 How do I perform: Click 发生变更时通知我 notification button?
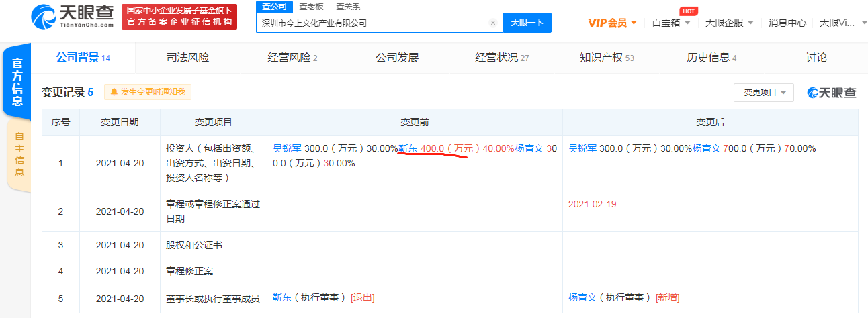point(147,92)
